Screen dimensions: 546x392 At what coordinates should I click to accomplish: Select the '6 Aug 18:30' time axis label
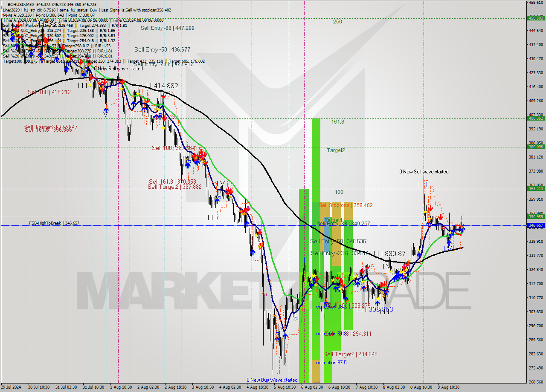coord(339,387)
